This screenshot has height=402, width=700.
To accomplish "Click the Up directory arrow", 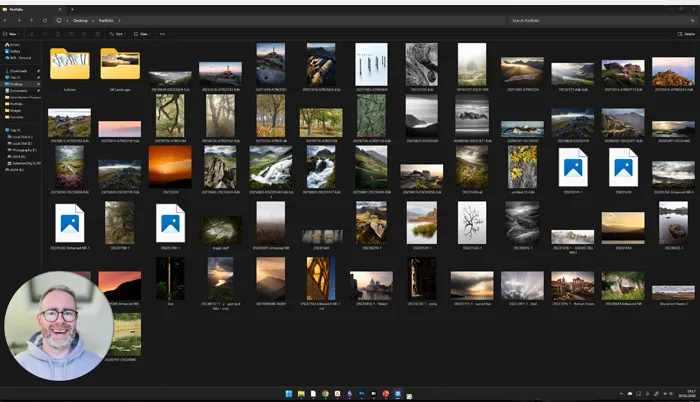I will coord(32,19).
